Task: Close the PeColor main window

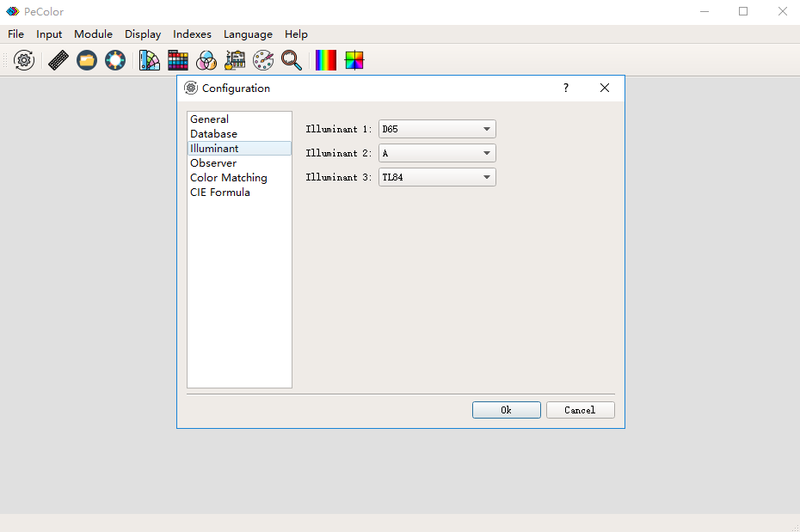Action: tap(782, 11)
